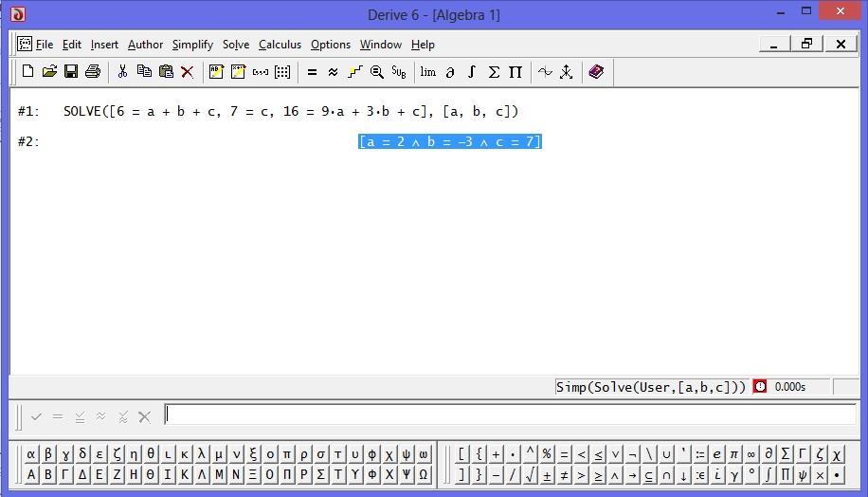The width and height of the screenshot is (868, 497).
Task: Open the Calculus menu
Action: [x=280, y=45]
